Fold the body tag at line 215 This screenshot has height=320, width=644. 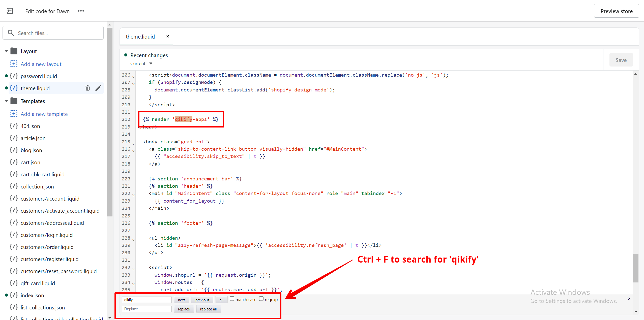(x=133, y=143)
